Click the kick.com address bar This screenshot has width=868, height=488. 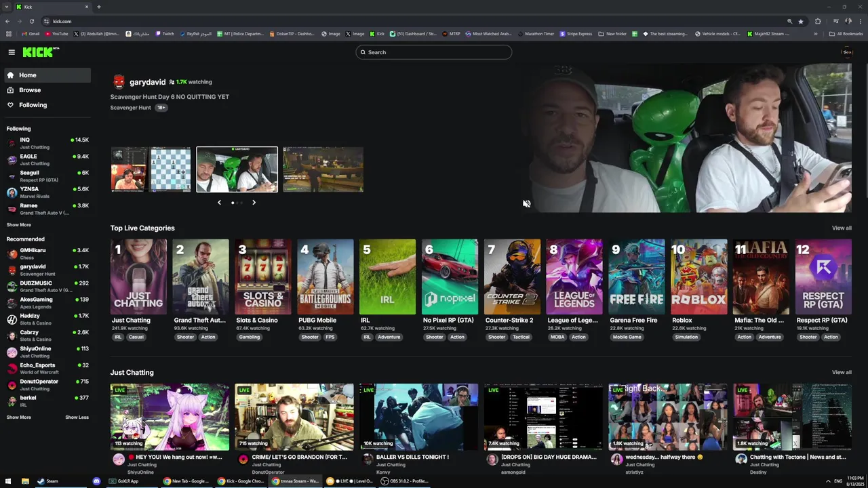pos(407,21)
